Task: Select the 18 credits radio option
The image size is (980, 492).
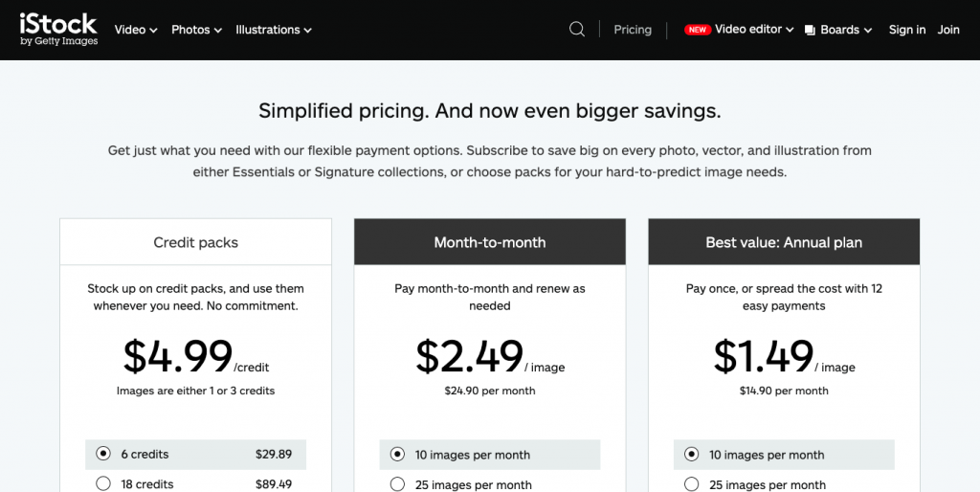Action: (x=103, y=483)
